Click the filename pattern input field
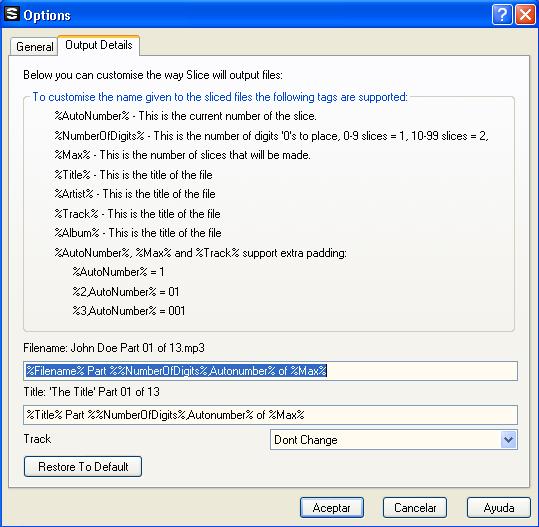 [271, 371]
